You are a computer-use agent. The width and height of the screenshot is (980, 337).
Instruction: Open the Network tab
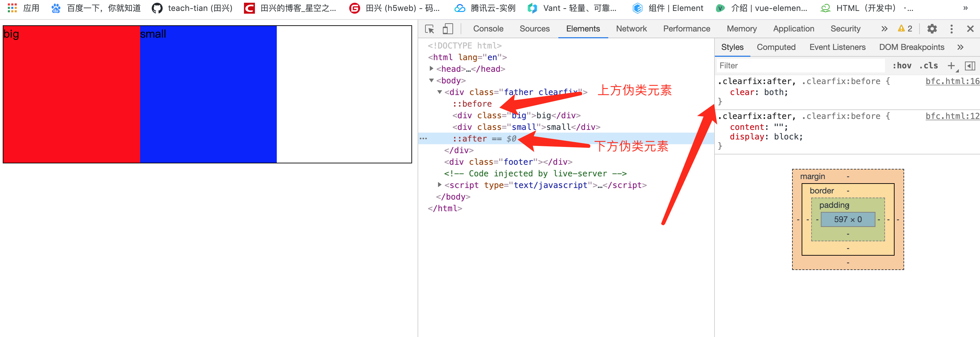[x=631, y=29]
